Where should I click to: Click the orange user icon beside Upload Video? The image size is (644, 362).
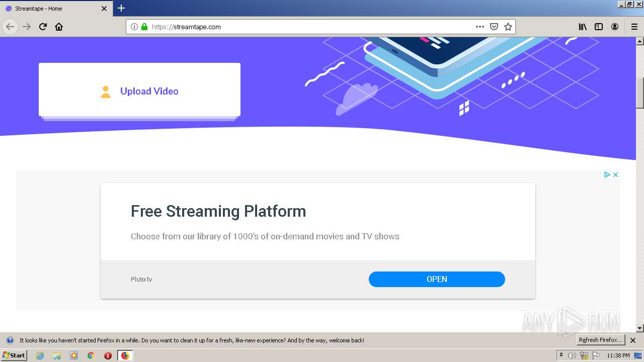106,92
